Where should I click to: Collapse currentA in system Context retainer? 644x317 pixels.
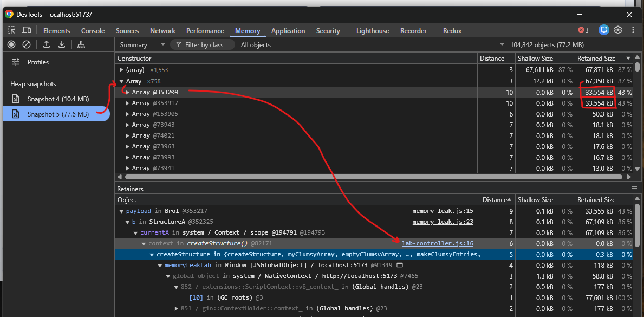click(x=136, y=232)
